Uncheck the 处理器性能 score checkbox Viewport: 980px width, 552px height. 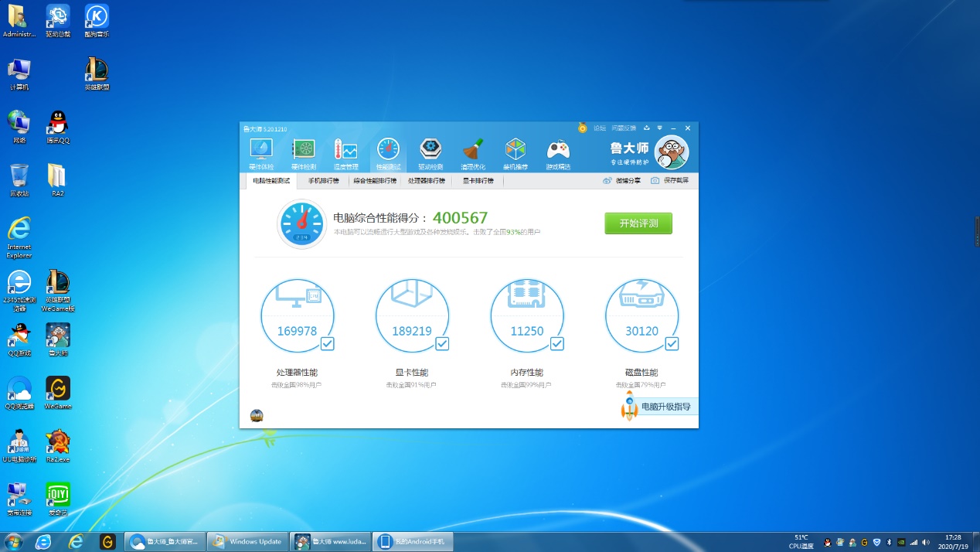point(328,344)
